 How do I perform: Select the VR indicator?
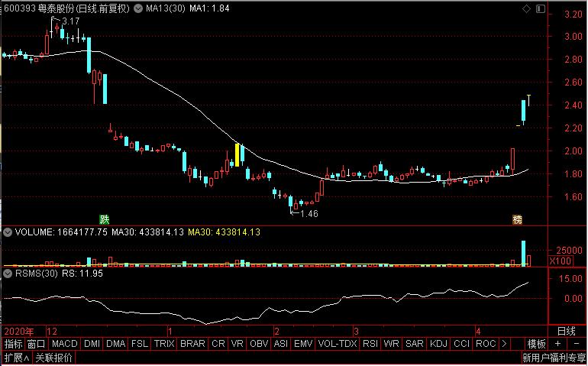237,344
